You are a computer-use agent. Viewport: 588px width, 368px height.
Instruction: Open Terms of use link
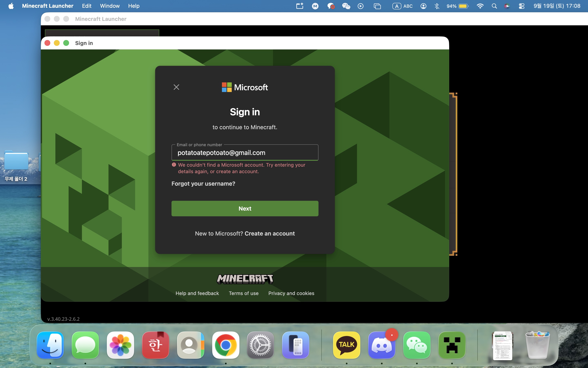244,293
